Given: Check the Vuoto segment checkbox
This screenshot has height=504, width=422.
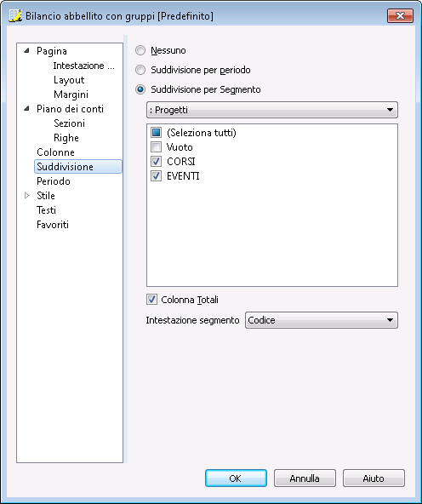Looking at the screenshot, I should tap(157, 147).
